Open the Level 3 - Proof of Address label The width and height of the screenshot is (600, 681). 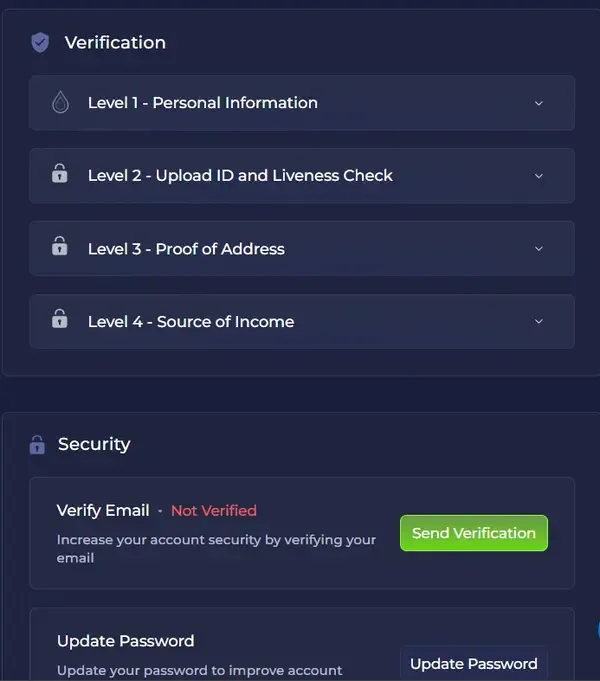point(186,249)
